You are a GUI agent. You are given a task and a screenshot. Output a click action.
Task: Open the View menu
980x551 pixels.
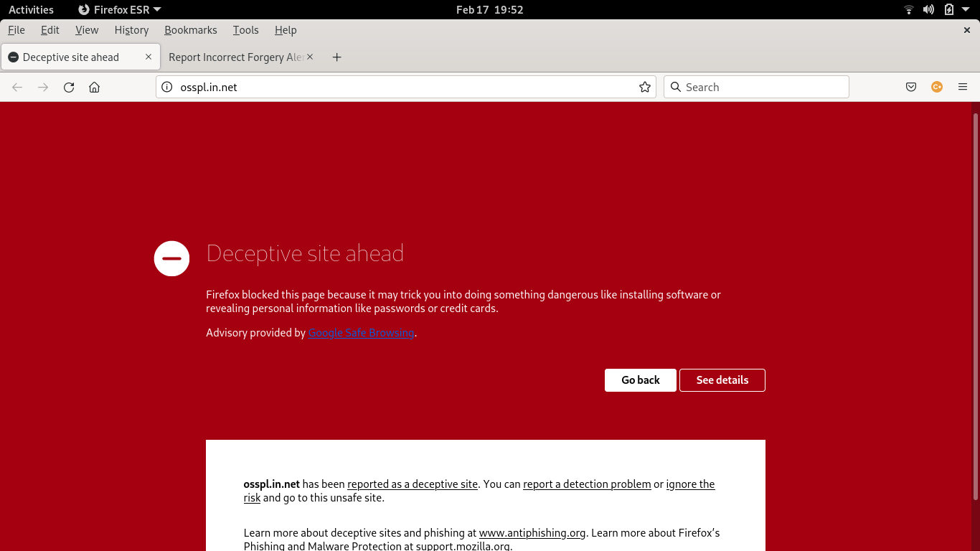(x=87, y=30)
